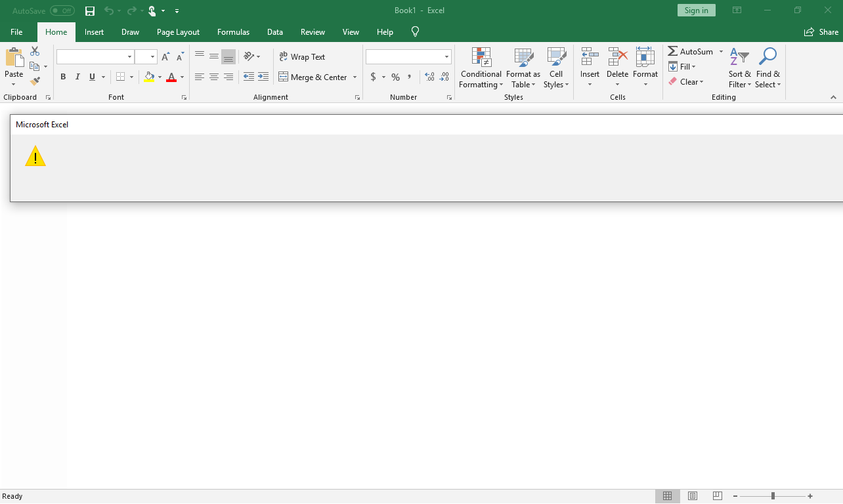The width and height of the screenshot is (843, 504).
Task: Toggle the AutoSave switch
Action: tap(62, 10)
